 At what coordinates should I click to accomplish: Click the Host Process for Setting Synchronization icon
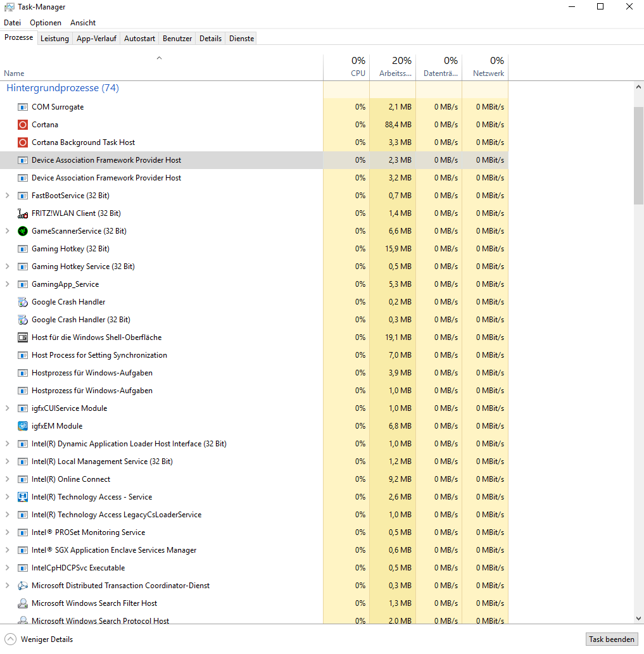tap(23, 355)
